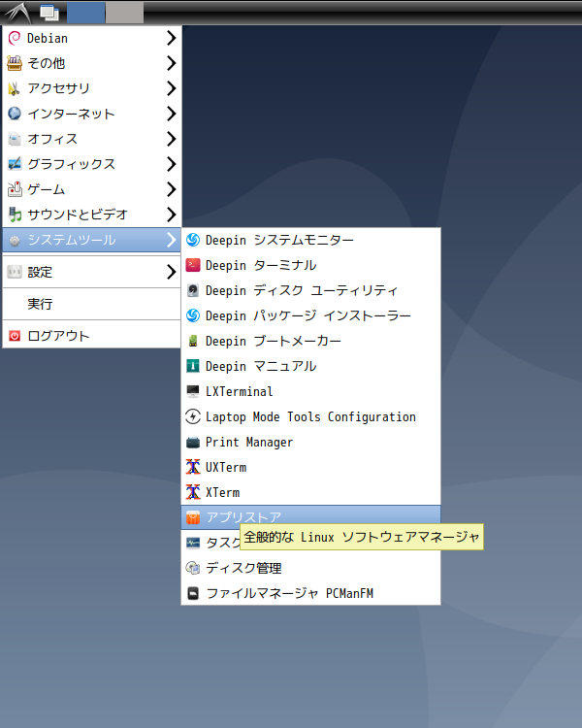Launch Deepin システムモニター
This screenshot has height=728, width=582.
pyautogui.click(x=311, y=240)
